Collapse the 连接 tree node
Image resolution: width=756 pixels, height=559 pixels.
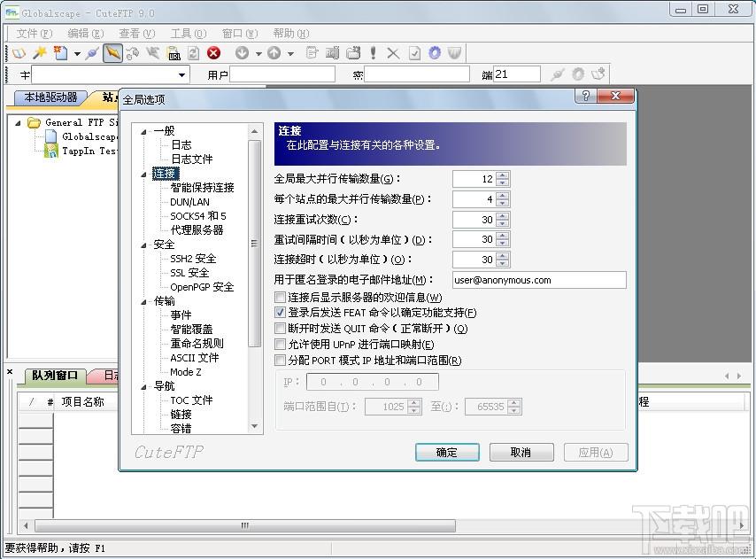tap(143, 175)
